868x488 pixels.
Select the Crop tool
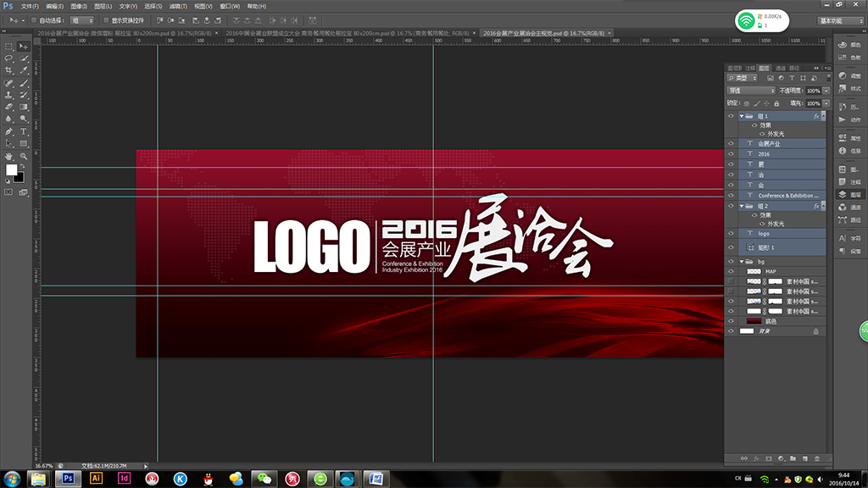(8, 70)
